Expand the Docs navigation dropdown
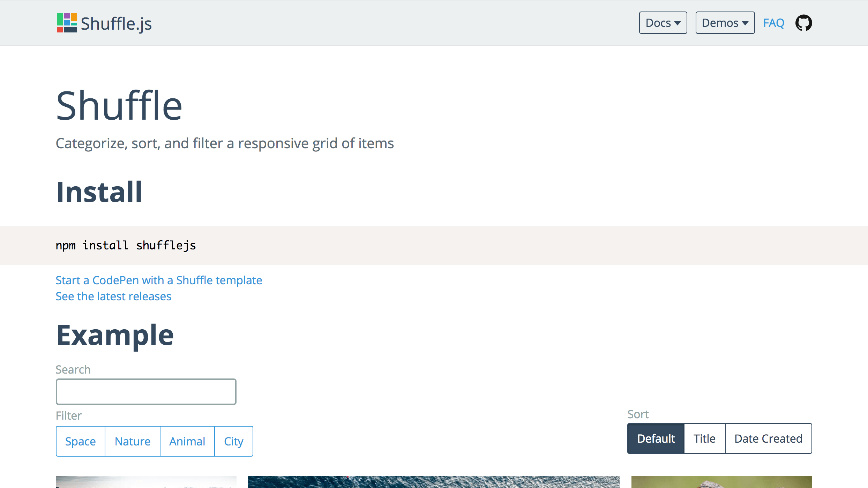This screenshot has height=488, width=868. click(x=663, y=23)
